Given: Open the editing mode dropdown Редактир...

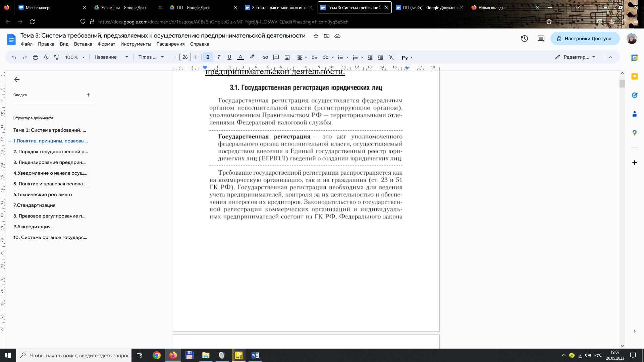Looking at the screenshot, I should tap(576, 57).
